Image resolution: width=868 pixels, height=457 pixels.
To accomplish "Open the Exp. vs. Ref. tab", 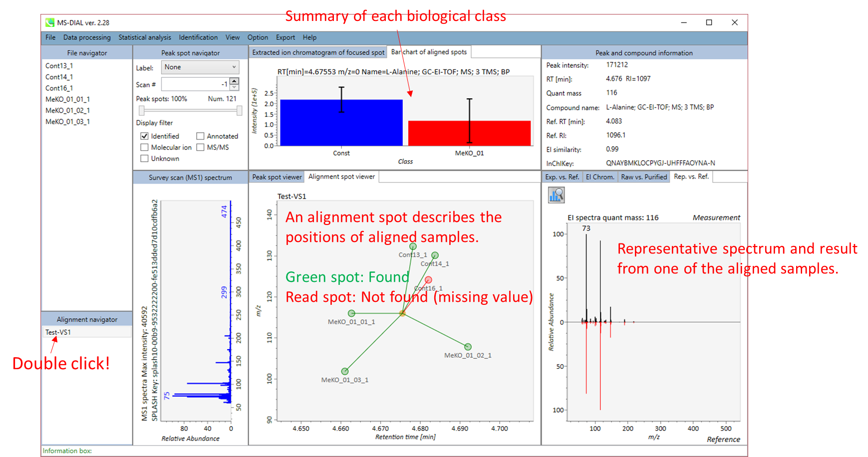I will (x=562, y=177).
